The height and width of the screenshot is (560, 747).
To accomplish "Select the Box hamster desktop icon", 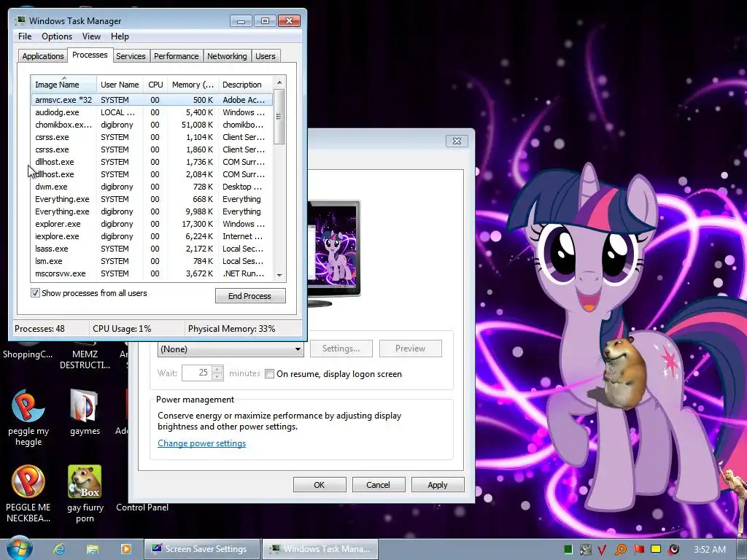I will pos(85,494).
